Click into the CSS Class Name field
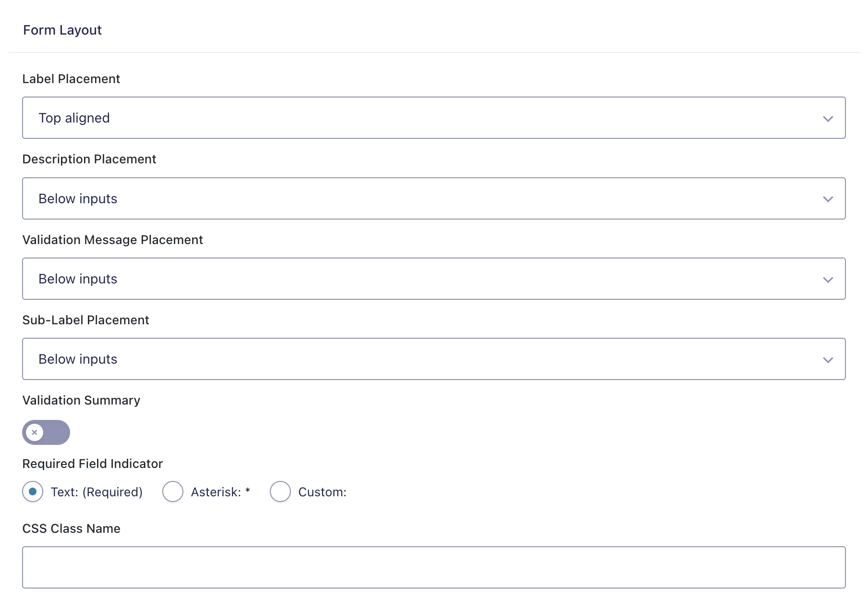The image size is (868, 614). [x=434, y=567]
